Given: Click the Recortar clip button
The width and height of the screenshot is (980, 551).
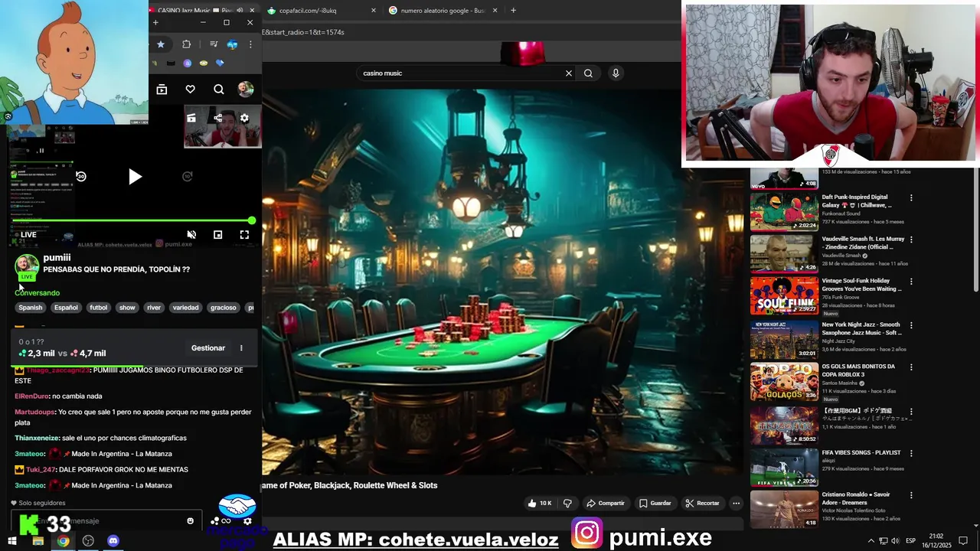Looking at the screenshot, I should click(x=702, y=503).
